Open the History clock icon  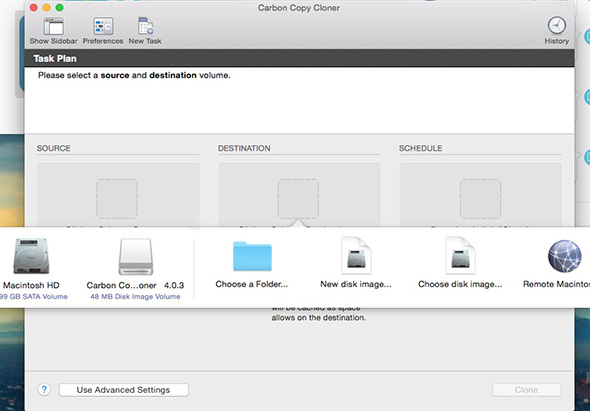point(557,26)
